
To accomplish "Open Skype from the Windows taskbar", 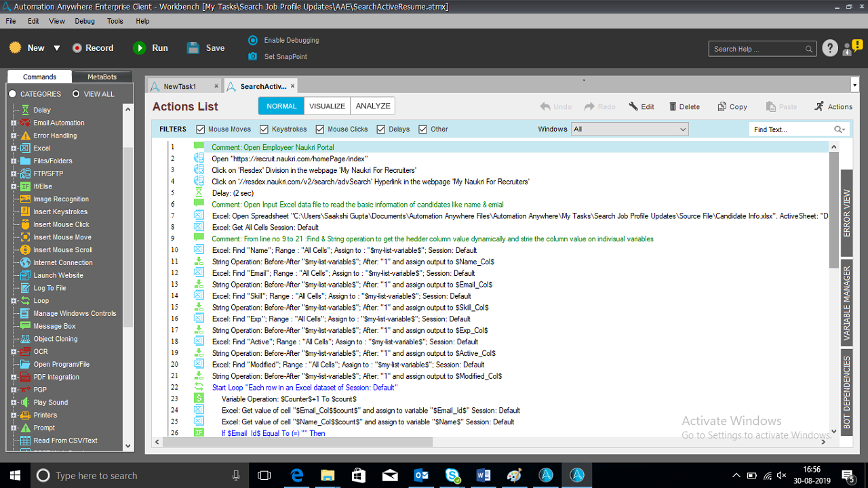I will (452, 475).
